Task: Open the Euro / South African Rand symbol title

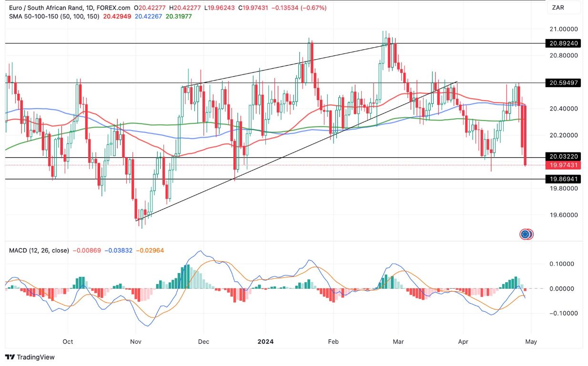Action: 45,8
